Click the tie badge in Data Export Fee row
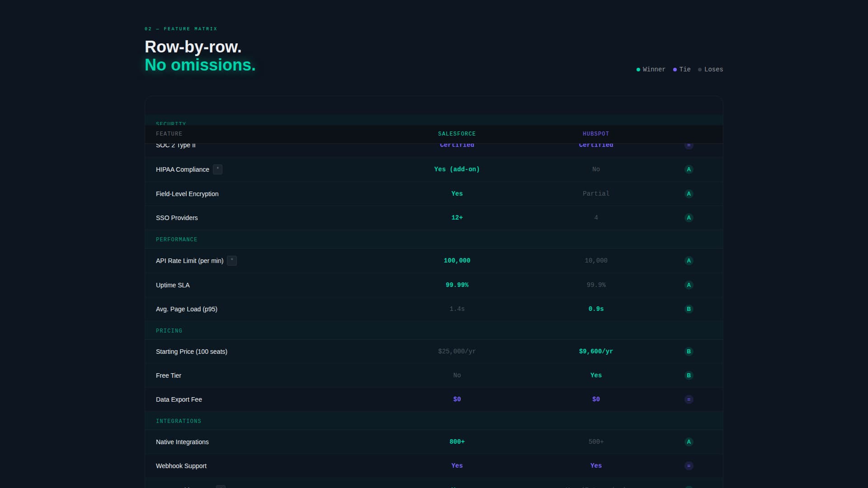Image resolution: width=868 pixels, height=488 pixels. pyautogui.click(x=689, y=399)
